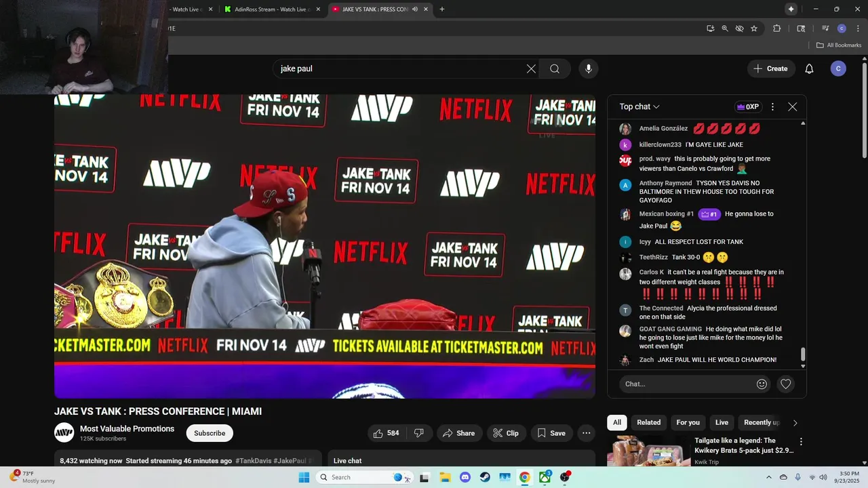Dislike the video with thumbs down

[x=419, y=433]
